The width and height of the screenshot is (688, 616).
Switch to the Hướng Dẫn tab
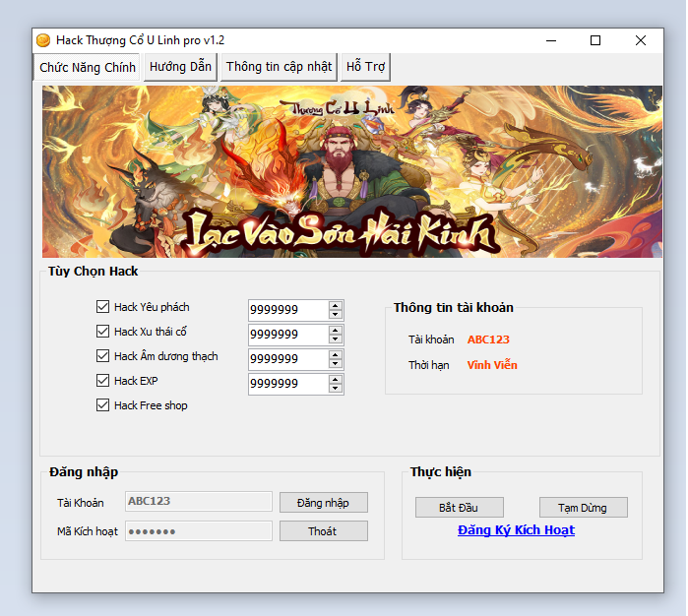(x=180, y=67)
